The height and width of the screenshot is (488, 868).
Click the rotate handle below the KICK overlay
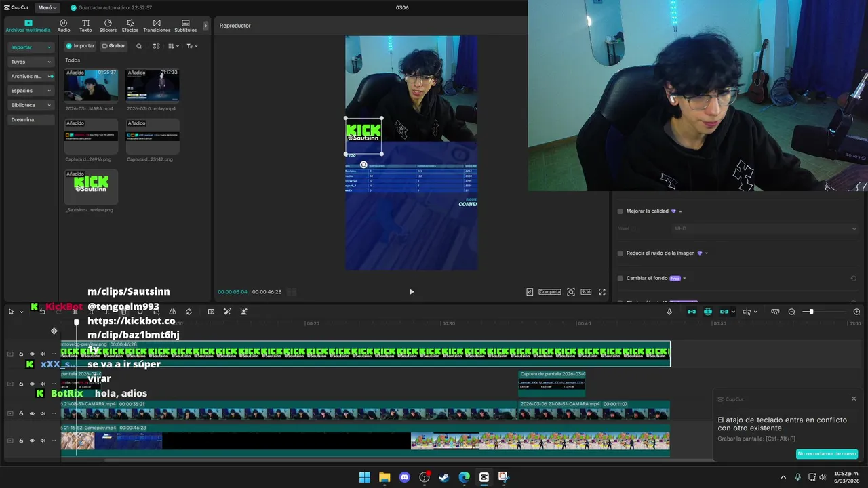[363, 165]
